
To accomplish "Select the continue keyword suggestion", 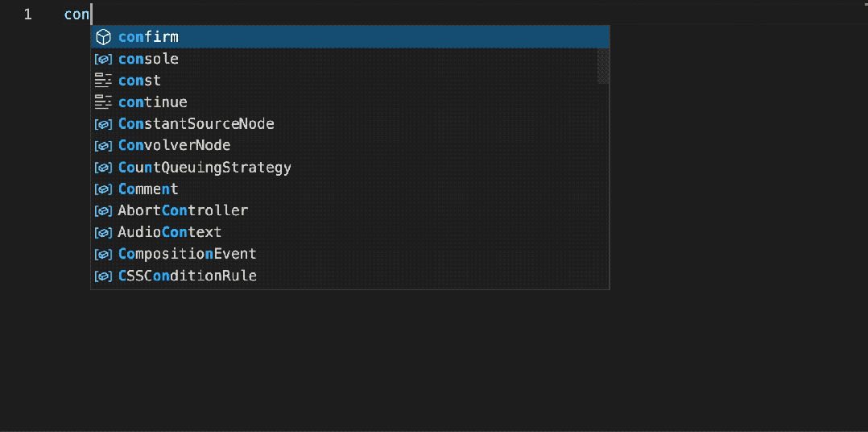I will 152,102.
